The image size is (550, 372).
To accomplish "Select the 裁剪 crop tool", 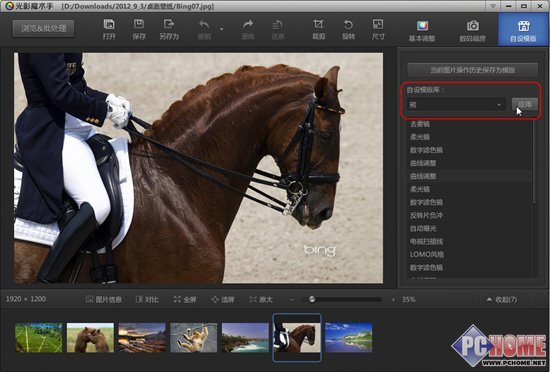I will point(318,29).
